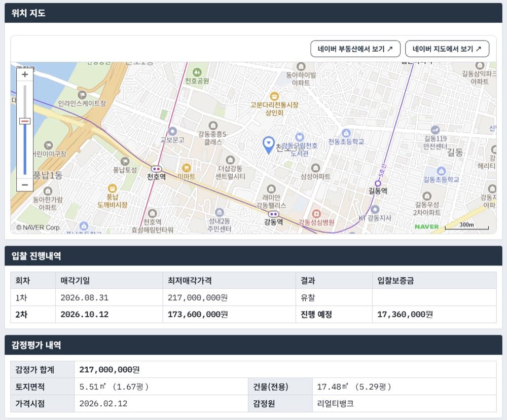The width and height of the screenshot is (507, 420).
Task: Select the 1차 round cell
Action: [x=33, y=297]
